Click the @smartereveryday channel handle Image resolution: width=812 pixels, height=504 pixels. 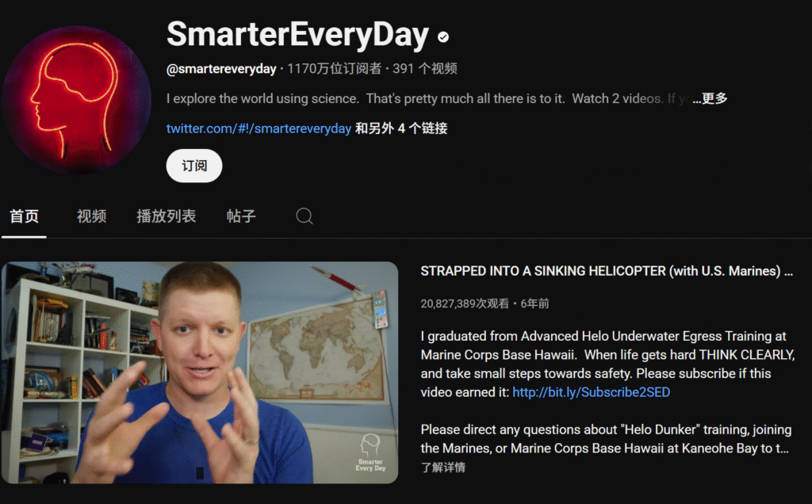(x=221, y=69)
